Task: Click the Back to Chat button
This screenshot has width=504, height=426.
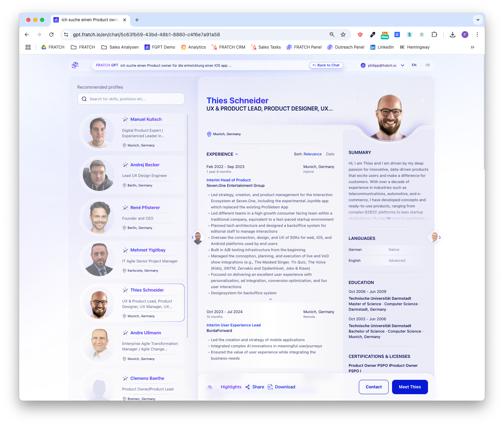Action: pos(326,65)
